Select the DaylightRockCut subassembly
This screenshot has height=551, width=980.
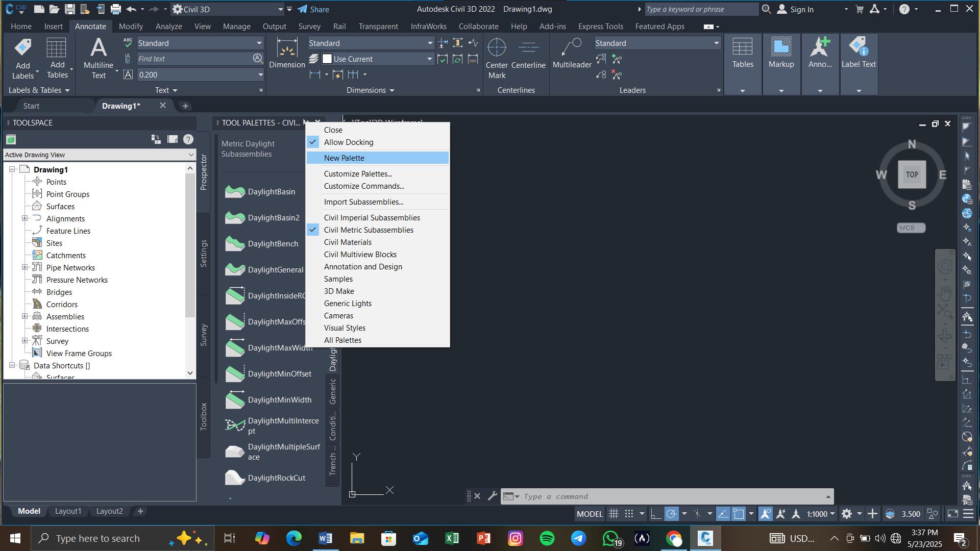click(x=265, y=478)
